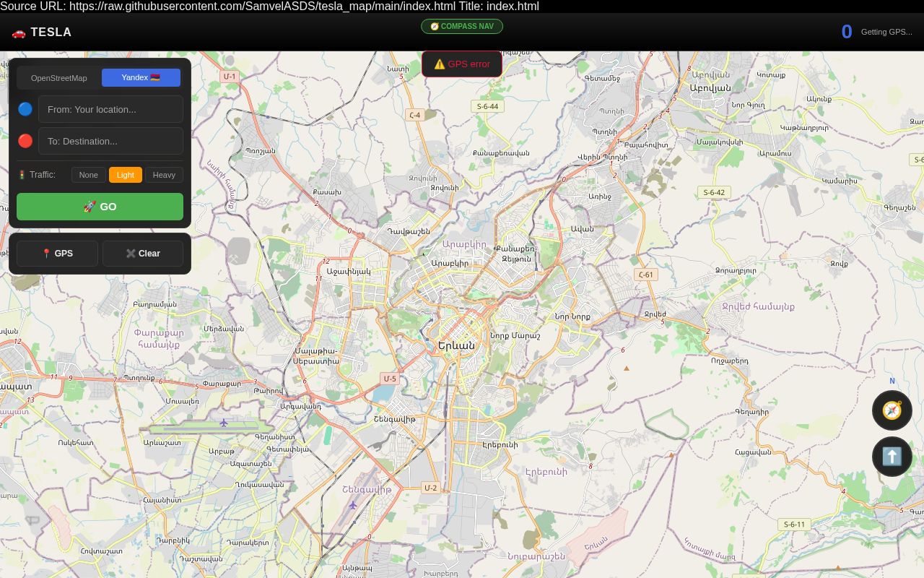Click the Մ-5 road shield
The height and width of the screenshot is (578, 924).
tap(390, 379)
